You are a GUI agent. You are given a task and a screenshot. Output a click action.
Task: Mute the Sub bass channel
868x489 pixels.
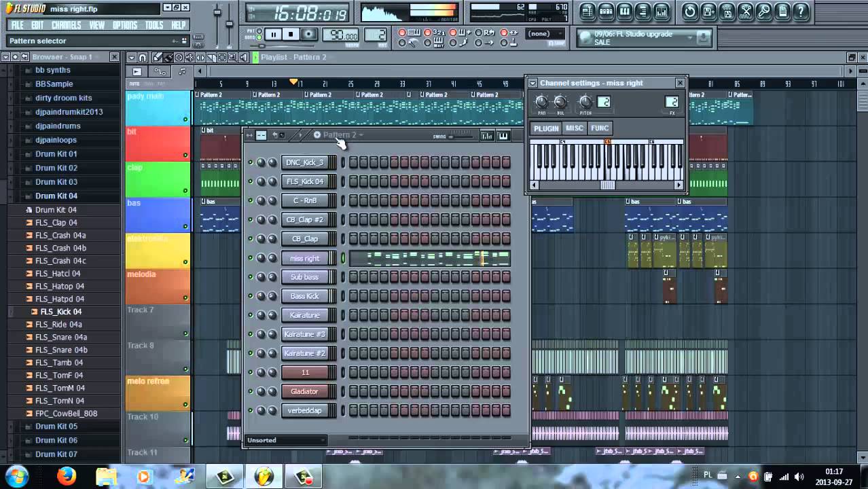click(250, 277)
